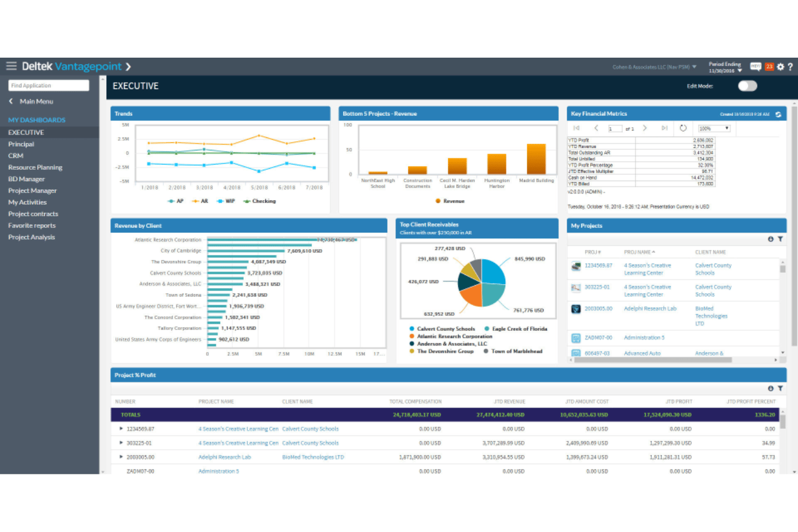Viewport: 798px width, 532px height.
Task: Filter the Project % Profit grid
Action: 780,388
